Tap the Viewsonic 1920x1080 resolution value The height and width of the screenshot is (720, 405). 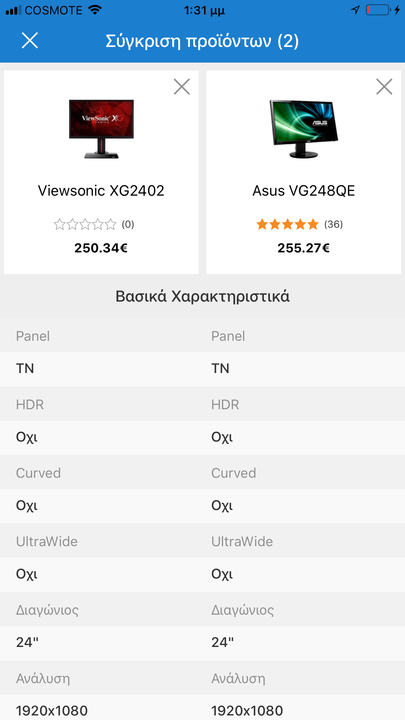[x=52, y=710]
